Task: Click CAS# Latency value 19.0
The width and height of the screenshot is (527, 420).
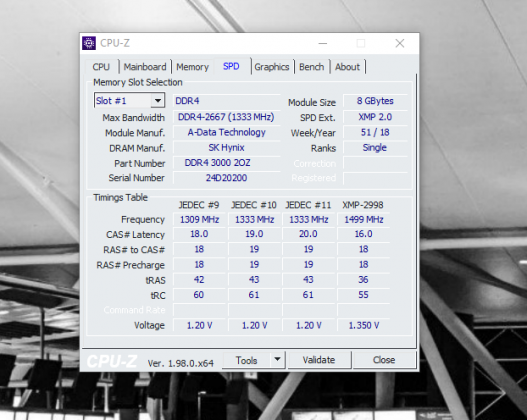Action: [254, 234]
